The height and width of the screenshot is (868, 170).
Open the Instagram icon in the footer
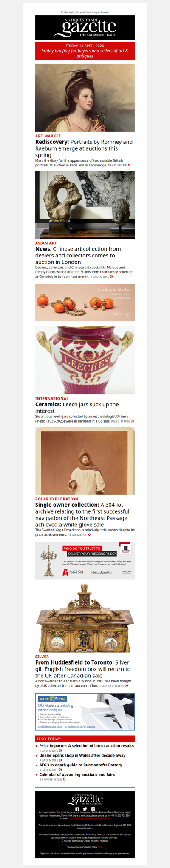[x=93, y=809]
